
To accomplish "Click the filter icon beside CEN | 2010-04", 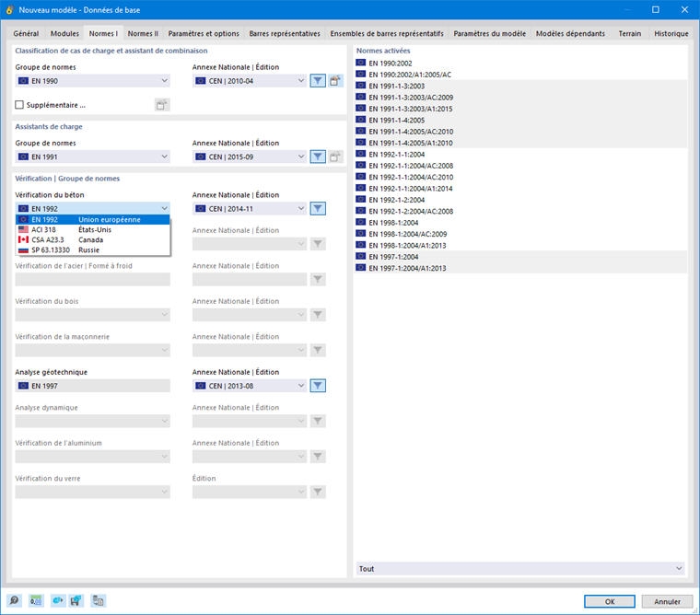I will 318,81.
